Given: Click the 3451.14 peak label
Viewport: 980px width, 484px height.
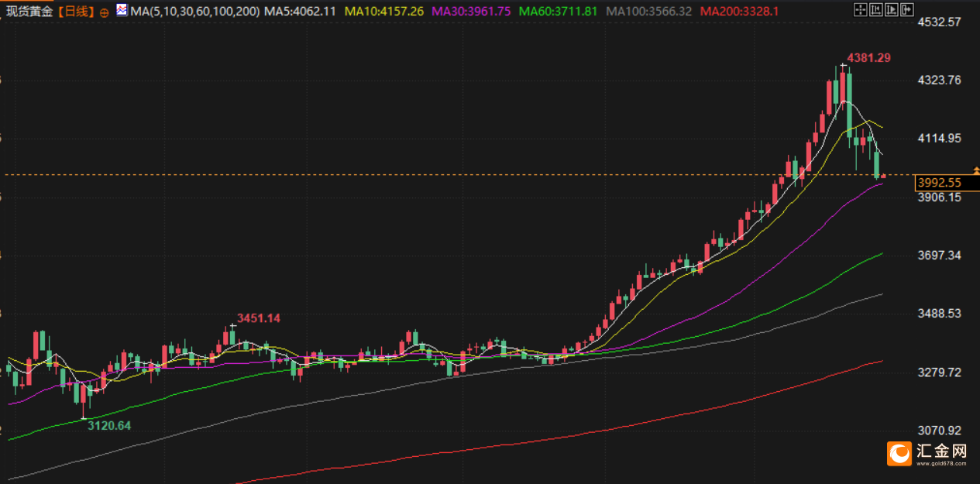Looking at the screenshot, I should [259, 318].
